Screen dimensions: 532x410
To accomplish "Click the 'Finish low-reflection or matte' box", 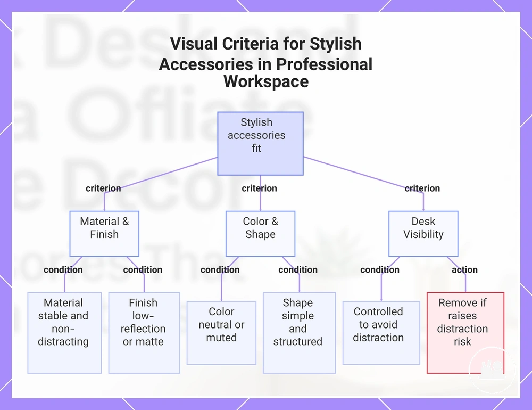I will [x=144, y=333].
